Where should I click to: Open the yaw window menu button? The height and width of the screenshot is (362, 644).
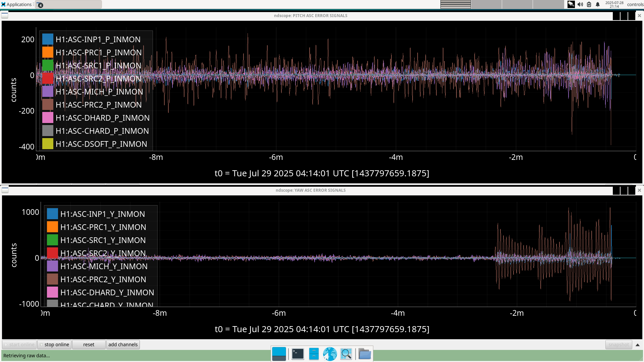point(5,190)
